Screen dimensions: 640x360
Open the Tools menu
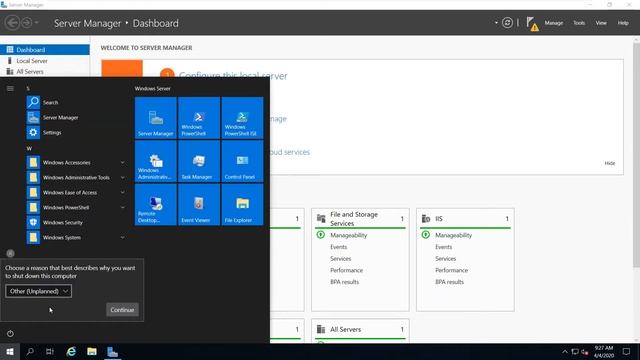[579, 23]
